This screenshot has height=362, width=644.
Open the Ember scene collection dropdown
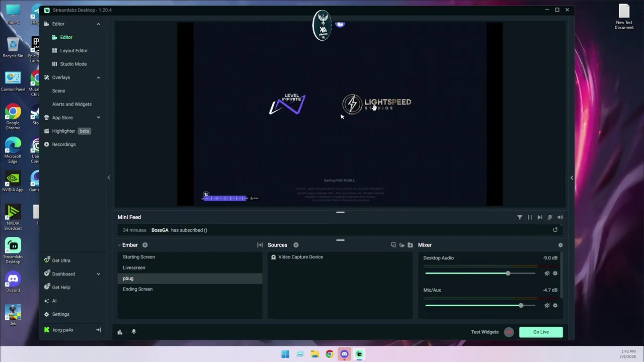point(128,245)
